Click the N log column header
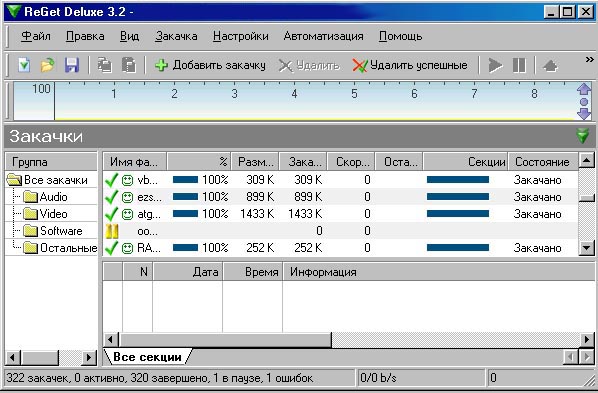Screen dimensions: 598x393 138,272
